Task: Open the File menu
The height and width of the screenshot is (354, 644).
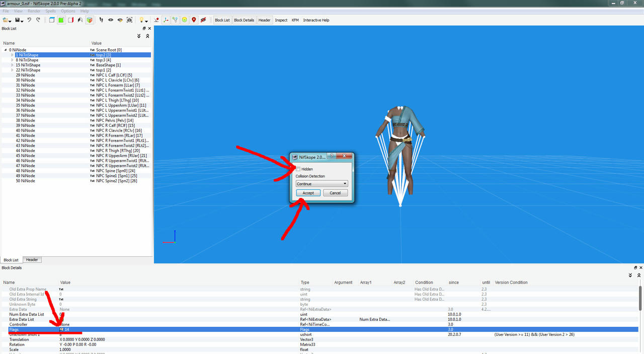Action: [6, 11]
